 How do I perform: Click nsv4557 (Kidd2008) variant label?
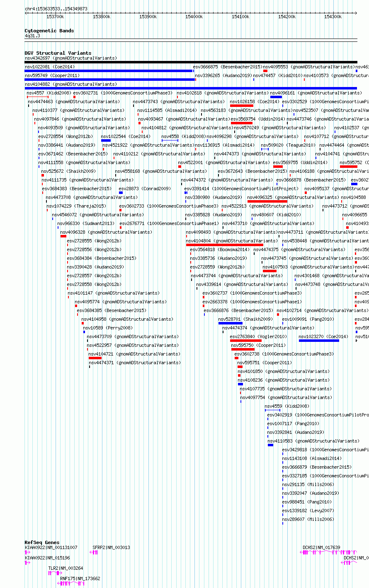49,93
